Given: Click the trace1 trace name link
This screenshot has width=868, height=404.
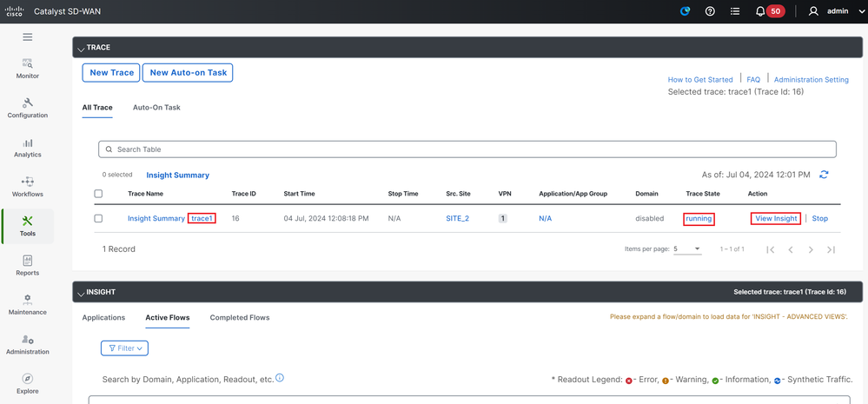Looking at the screenshot, I should click(x=202, y=219).
